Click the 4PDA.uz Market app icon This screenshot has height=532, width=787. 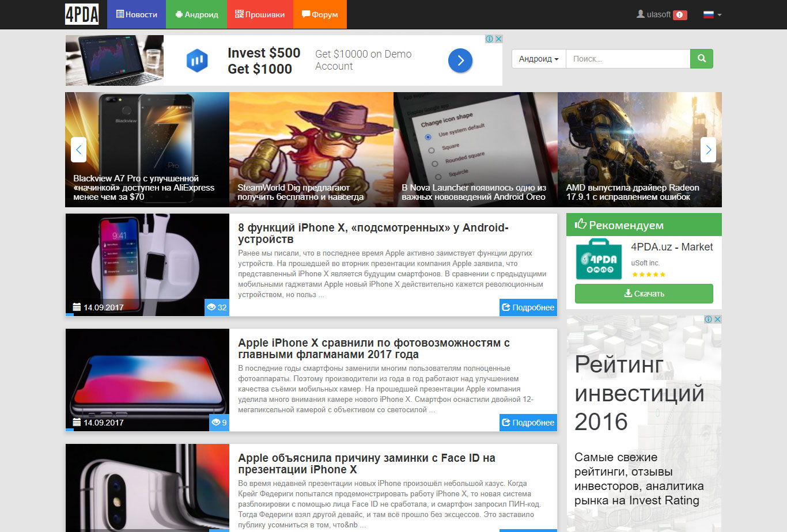[599, 260]
